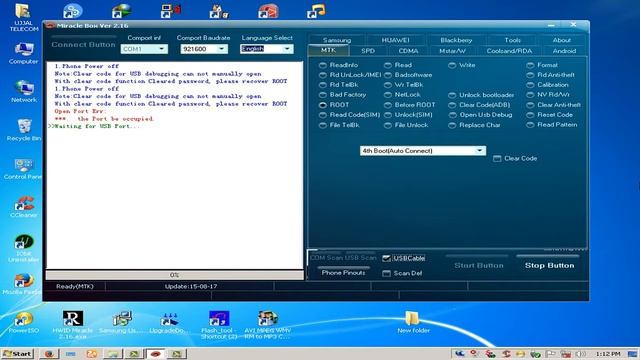Launch IObit Uninstaller desktop shortcut
Screen dimensions: 640x360
(24, 248)
